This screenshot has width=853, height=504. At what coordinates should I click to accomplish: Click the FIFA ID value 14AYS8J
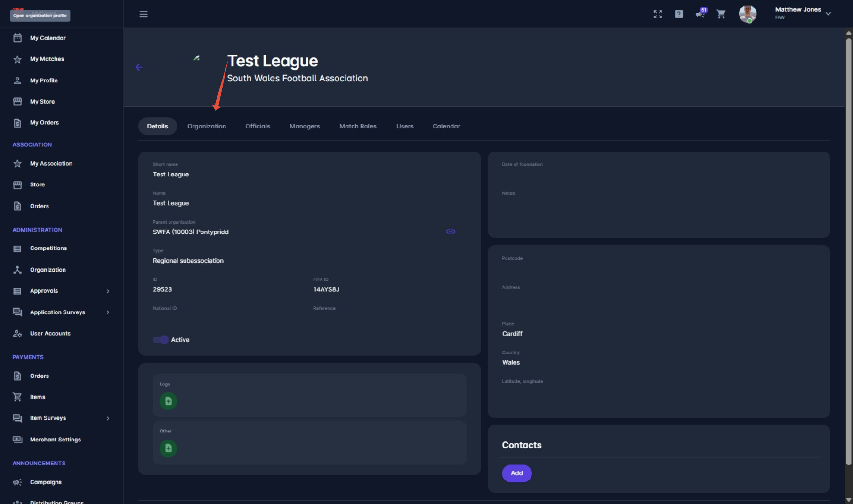(x=326, y=289)
